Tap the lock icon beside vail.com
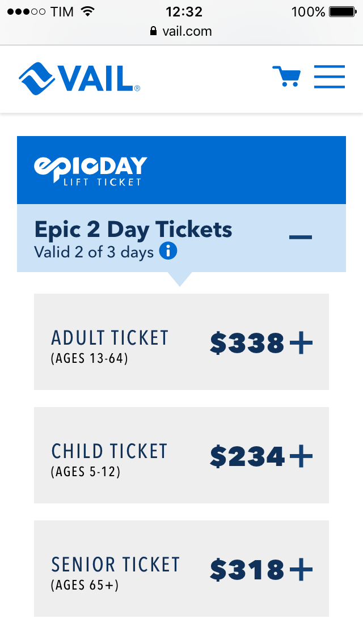 pyautogui.click(x=153, y=31)
